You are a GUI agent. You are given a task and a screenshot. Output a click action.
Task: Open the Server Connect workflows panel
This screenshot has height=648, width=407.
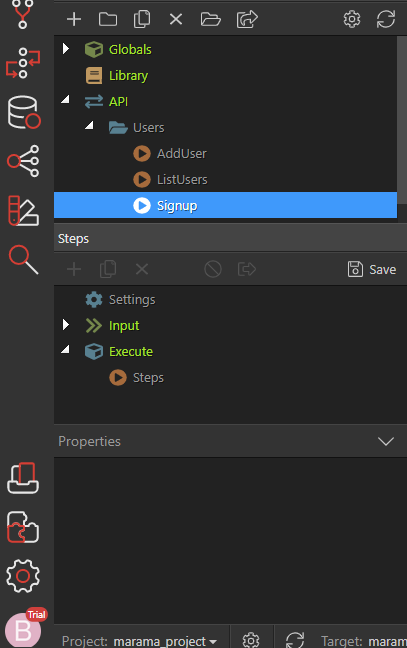click(x=23, y=63)
